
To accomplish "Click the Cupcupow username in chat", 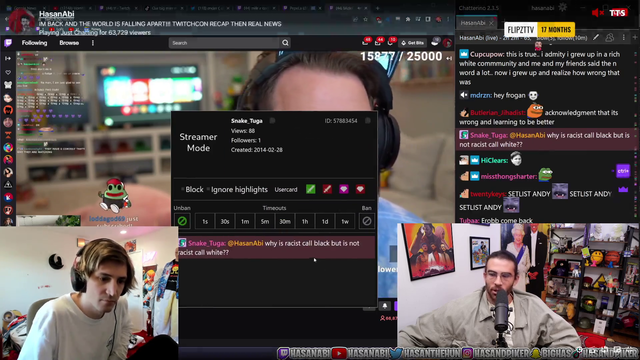I will click(487, 54).
